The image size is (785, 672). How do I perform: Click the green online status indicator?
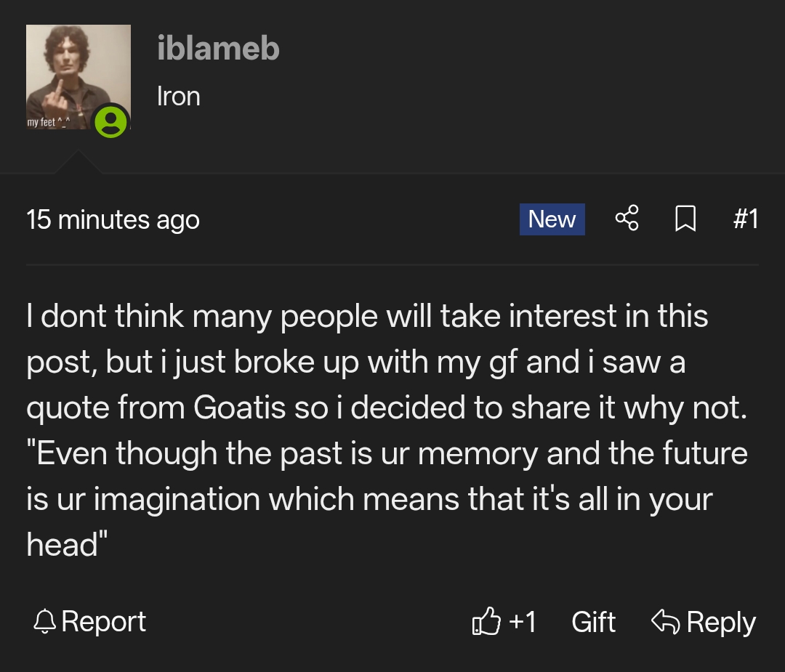pyautogui.click(x=111, y=121)
